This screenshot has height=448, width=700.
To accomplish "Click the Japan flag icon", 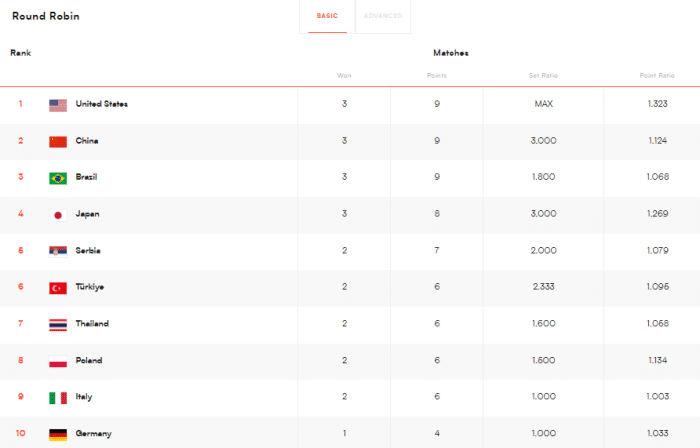I will pyautogui.click(x=58, y=214).
